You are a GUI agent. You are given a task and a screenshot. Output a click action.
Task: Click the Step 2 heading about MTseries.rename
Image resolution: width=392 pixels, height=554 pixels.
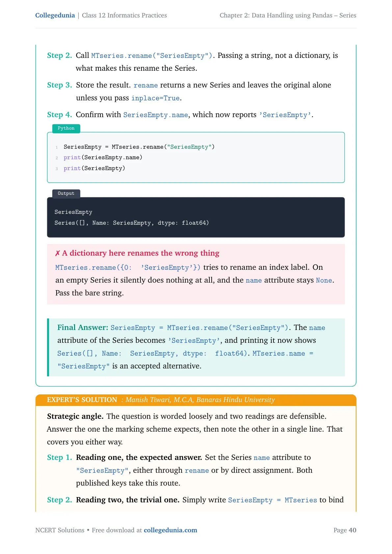60,55
